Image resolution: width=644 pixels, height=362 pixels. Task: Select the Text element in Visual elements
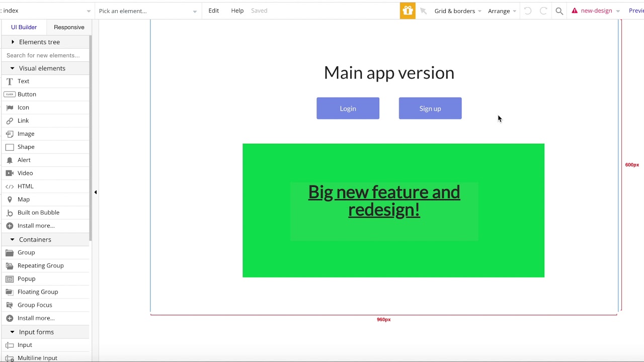[x=45, y=81]
